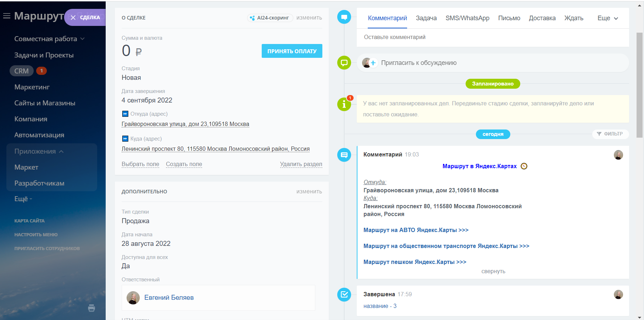Click the Куда address field icon
Image resolution: width=644 pixels, height=320 pixels.
click(125, 139)
